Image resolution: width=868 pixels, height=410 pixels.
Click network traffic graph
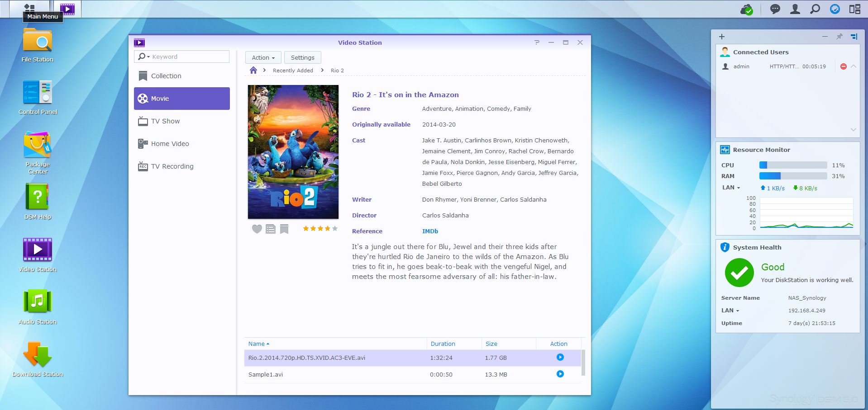[806, 213]
